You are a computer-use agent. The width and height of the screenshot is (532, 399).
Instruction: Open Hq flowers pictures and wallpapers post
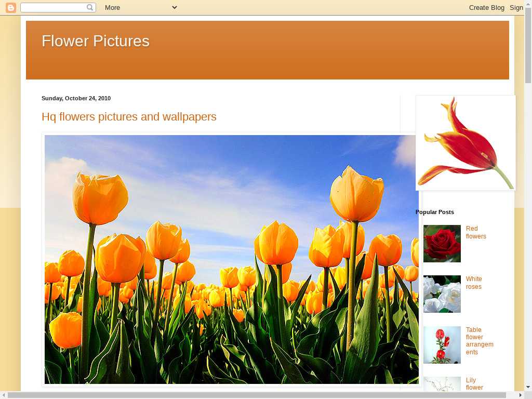129,117
